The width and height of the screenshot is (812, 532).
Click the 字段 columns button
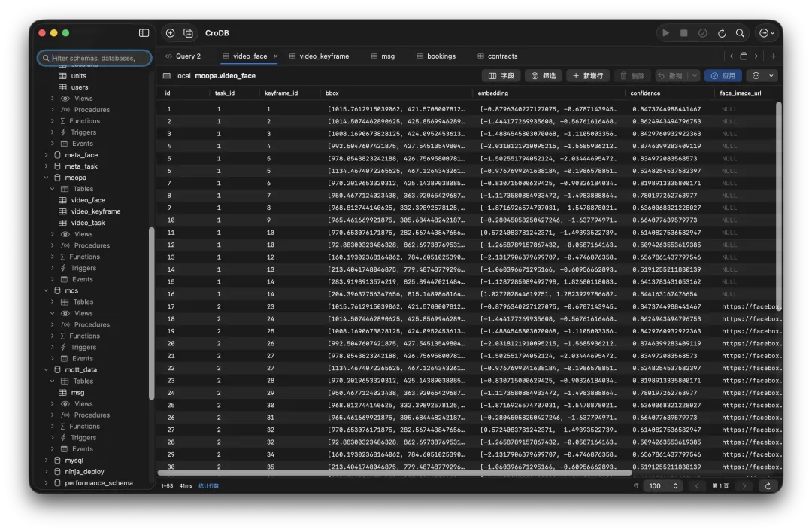pyautogui.click(x=501, y=76)
